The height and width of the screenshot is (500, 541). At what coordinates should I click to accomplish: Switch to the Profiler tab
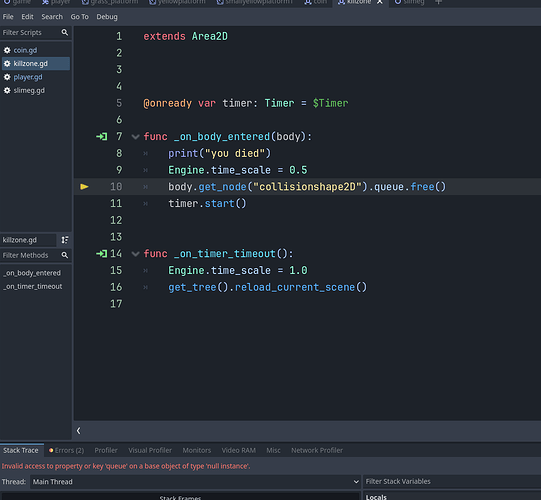[x=106, y=450]
